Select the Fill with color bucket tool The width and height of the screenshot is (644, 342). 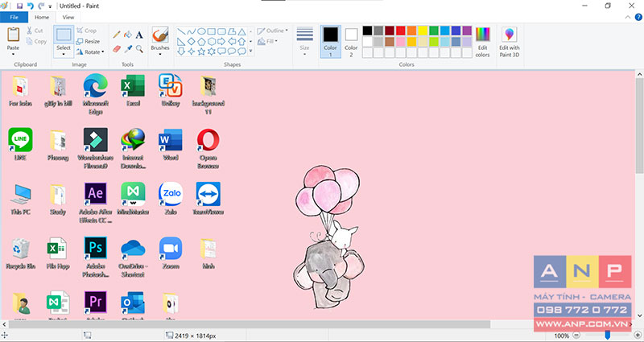[x=128, y=35]
